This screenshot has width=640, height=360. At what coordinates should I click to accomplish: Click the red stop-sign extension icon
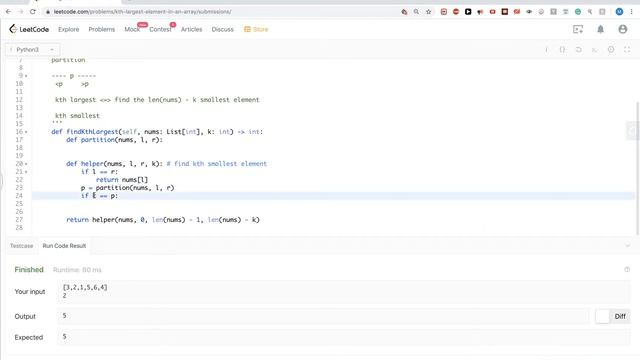coord(456,12)
